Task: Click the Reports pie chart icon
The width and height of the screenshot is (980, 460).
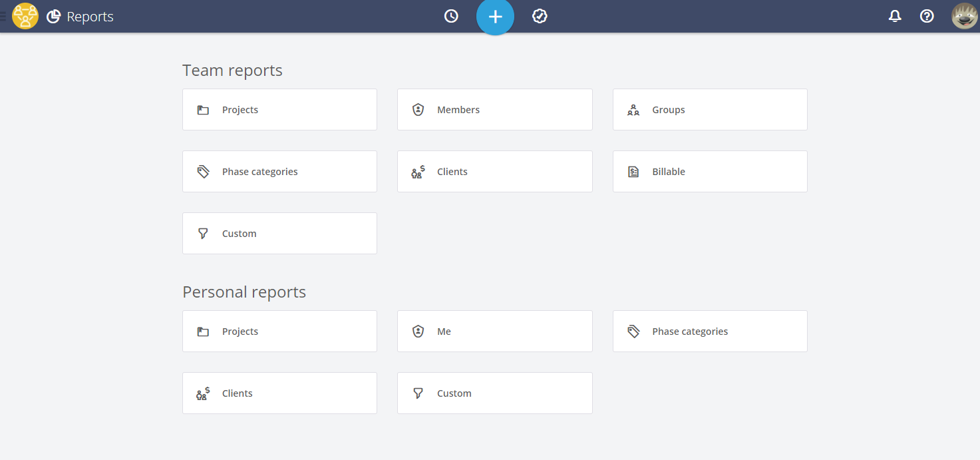Action: click(54, 17)
